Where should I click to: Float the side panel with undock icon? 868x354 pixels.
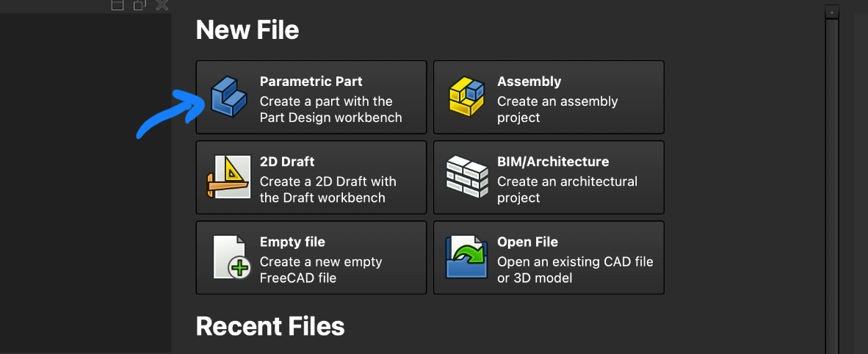140,4
